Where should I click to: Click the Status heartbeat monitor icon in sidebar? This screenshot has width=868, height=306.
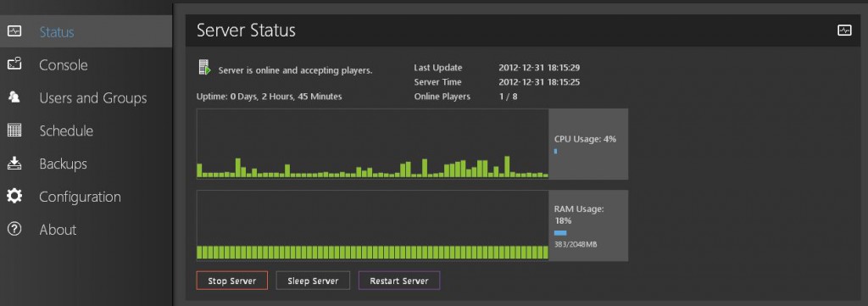(x=14, y=31)
